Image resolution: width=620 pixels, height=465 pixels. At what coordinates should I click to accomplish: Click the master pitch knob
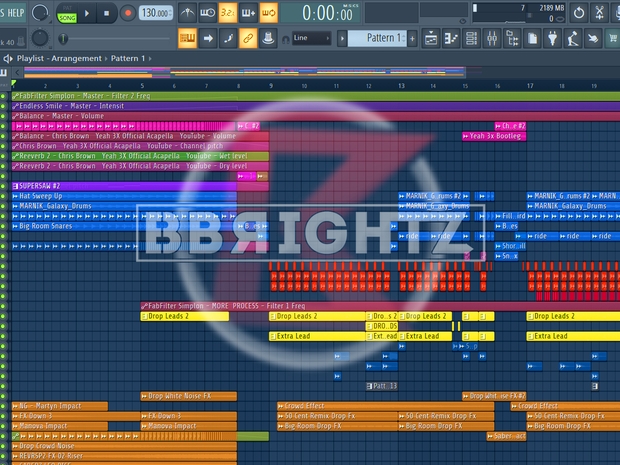tap(40, 38)
